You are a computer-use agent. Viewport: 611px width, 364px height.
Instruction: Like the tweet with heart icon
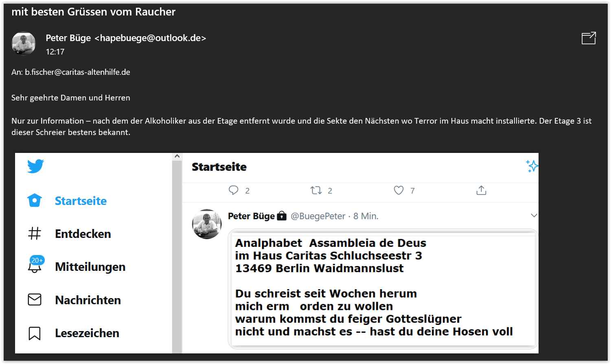tap(399, 190)
